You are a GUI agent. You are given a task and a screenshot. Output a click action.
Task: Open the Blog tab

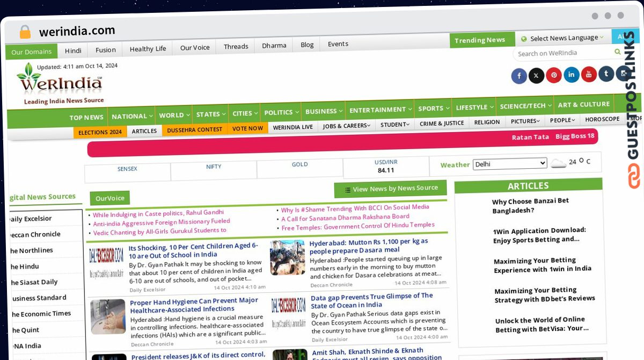tap(307, 45)
